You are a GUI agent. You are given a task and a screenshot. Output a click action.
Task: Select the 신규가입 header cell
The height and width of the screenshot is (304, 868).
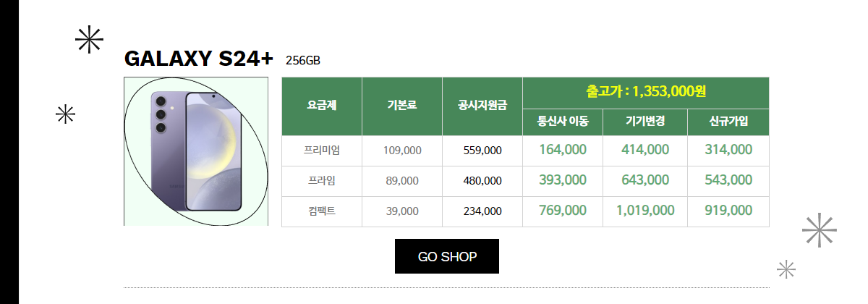click(x=728, y=122)
